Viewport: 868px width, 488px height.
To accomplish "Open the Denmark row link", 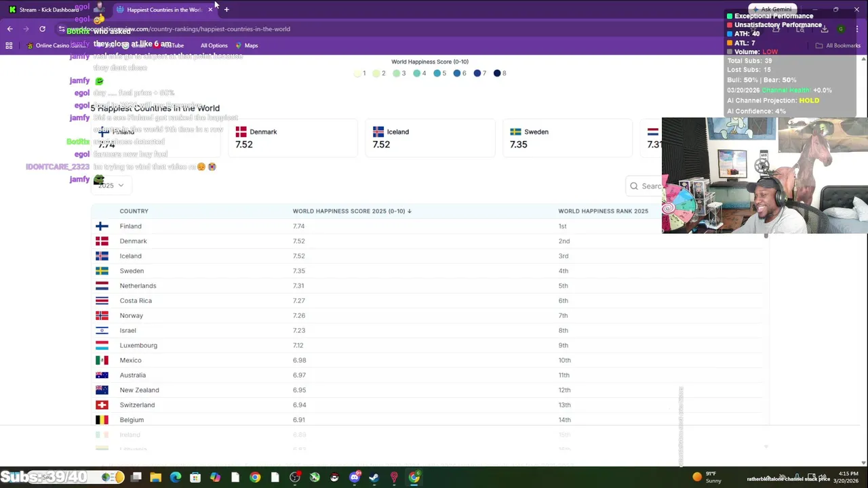I will 133,241.
